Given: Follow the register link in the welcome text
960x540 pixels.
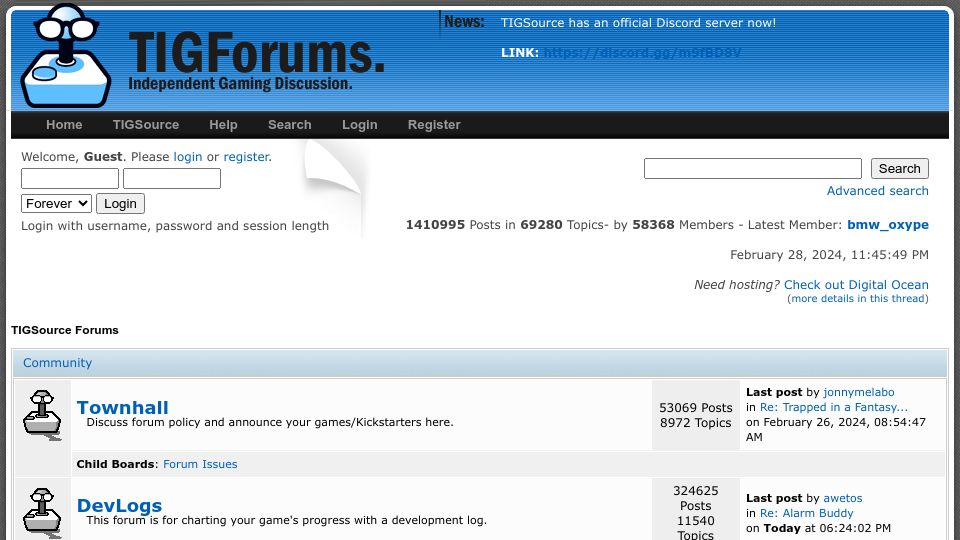Looking at the screenshot, I should click(246, 157).
